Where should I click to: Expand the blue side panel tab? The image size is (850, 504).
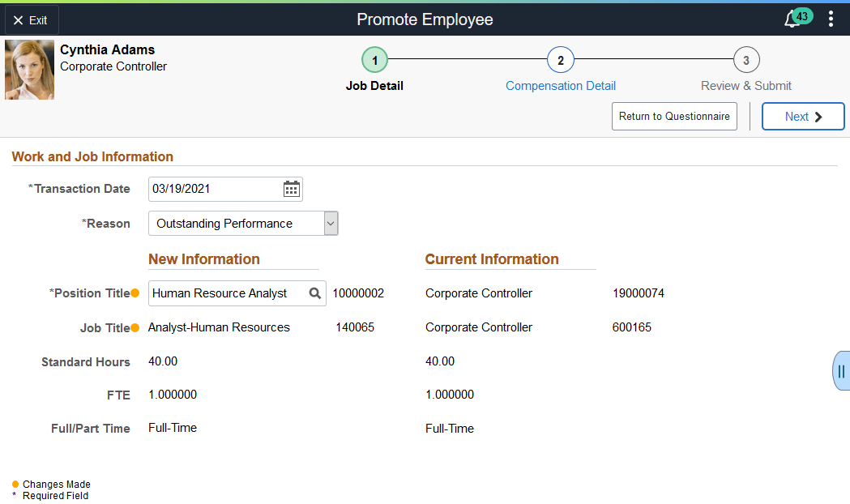pyautogui.click(x=842, y=370)
